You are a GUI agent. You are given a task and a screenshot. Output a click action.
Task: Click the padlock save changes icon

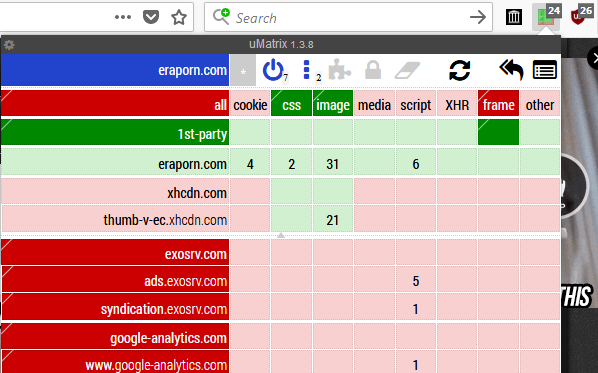pos(373,70)
